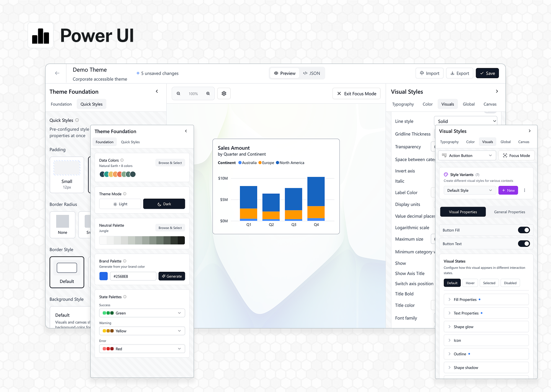
Task: Click the zoom out magnifier icon on canvas toolbar
Action: [178, 93]
